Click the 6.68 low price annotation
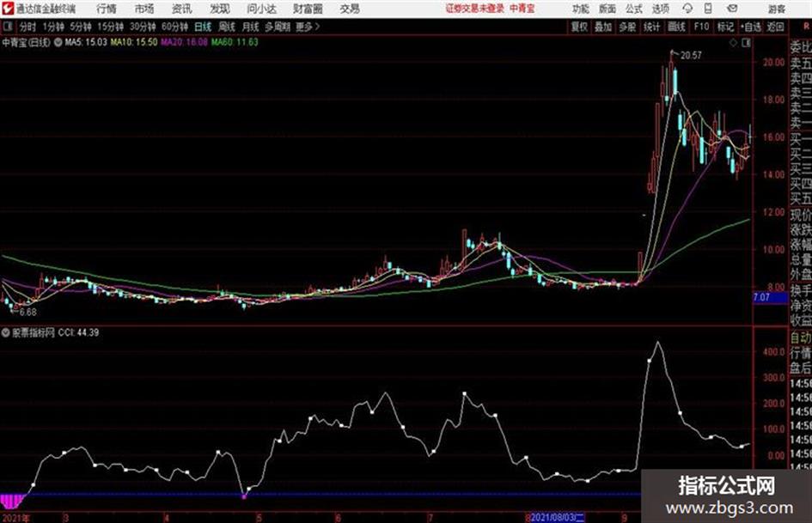 pos(28,312)
